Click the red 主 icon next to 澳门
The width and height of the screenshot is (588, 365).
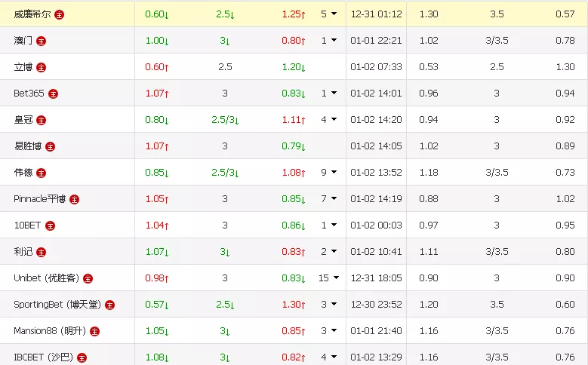tap(41, 41)
